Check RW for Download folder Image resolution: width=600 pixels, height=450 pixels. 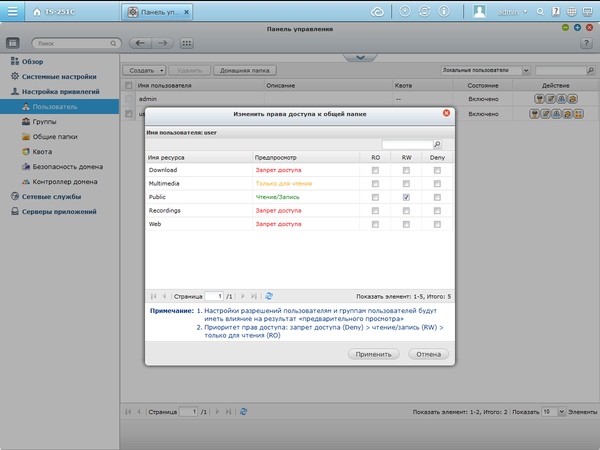pyautogui.click(x=406, y=170)
